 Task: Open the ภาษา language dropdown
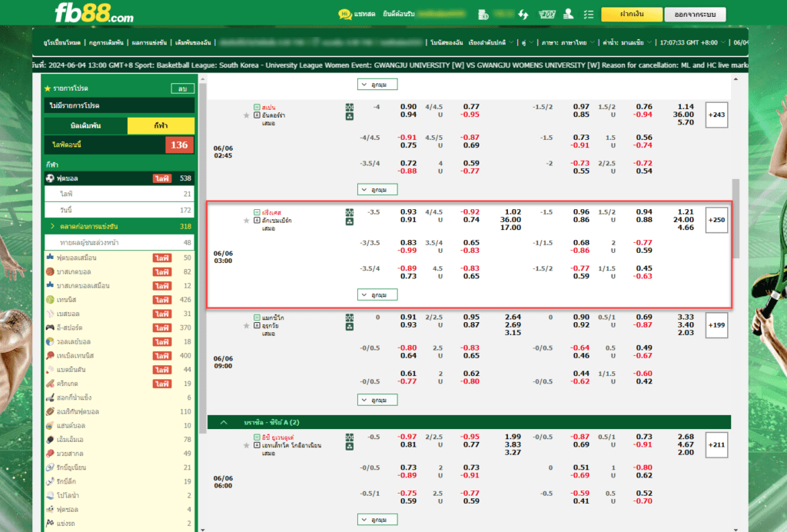[x=568, y=42]
